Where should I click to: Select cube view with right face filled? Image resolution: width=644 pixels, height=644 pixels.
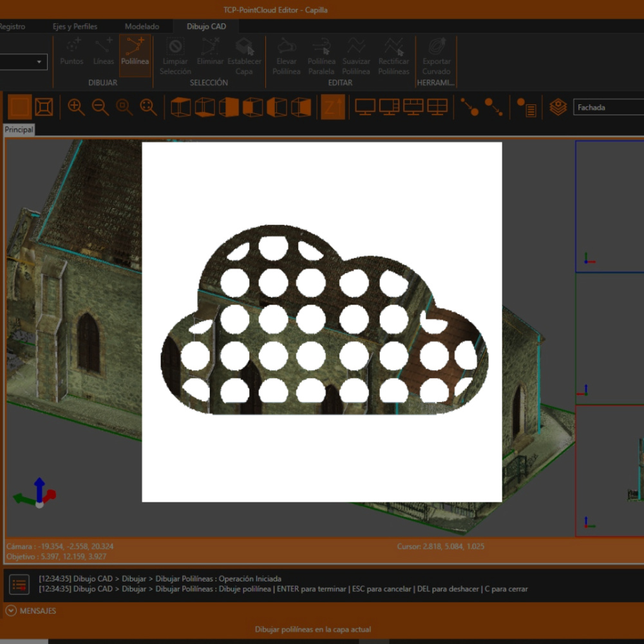point(301,107)
